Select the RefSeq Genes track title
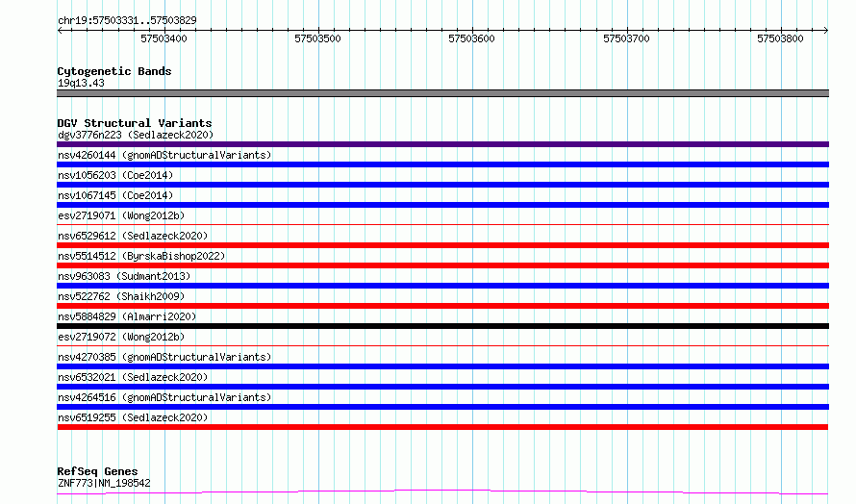 [x=97, y=471]
